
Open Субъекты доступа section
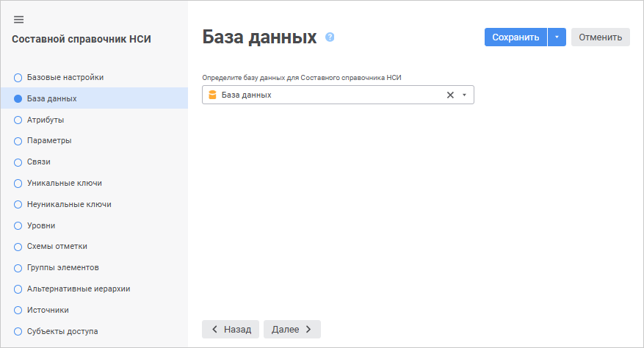(x=62, y=331)
